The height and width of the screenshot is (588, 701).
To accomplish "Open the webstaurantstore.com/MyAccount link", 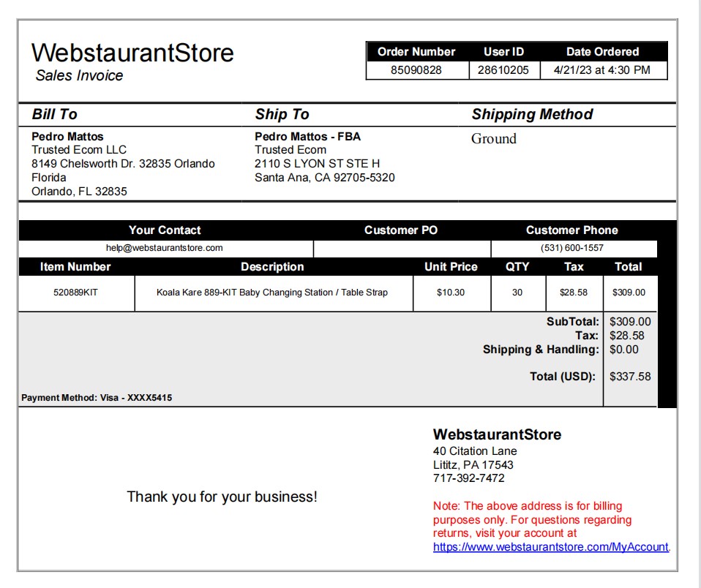I will point(551,547).
